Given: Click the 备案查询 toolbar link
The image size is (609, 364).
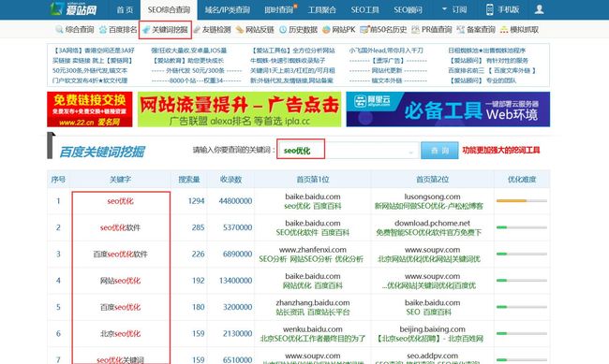Looking at the screenshot, I should 481,30.
